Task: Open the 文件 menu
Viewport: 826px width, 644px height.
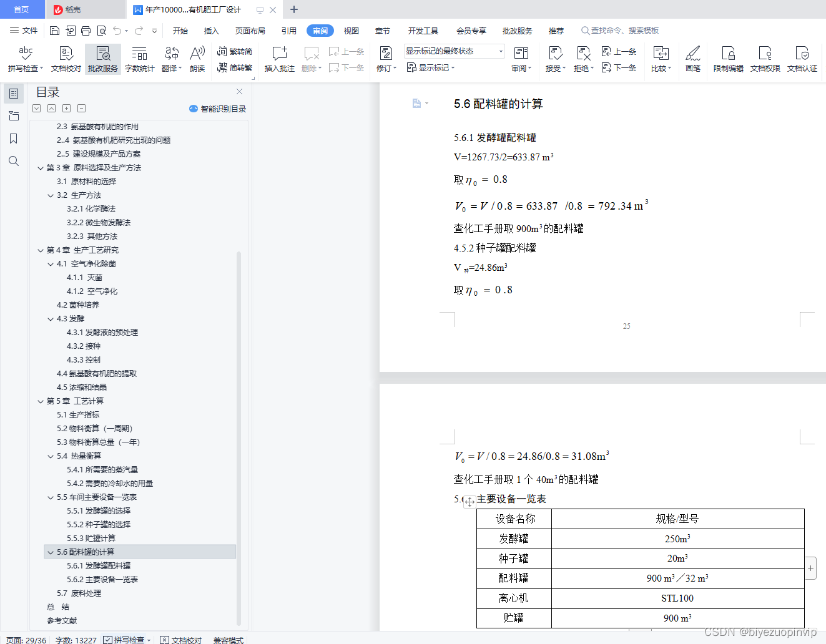Action: (24, 31)
